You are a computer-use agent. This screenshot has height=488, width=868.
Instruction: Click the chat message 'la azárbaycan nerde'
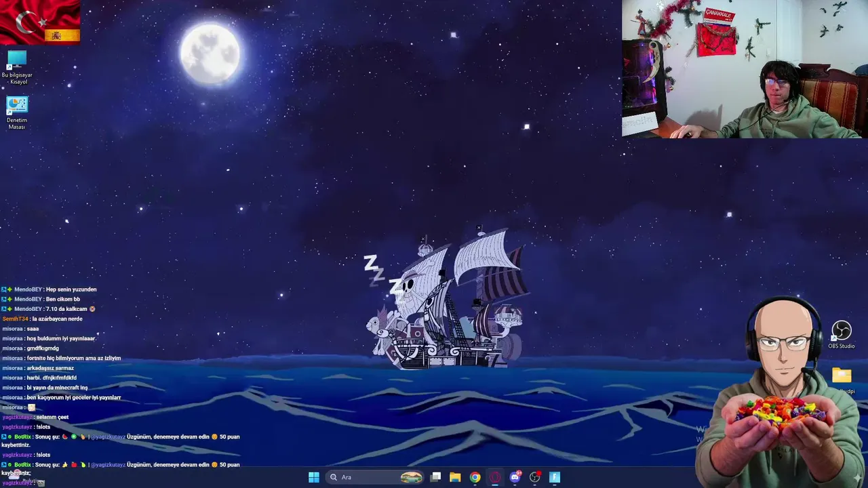point(57,319)
